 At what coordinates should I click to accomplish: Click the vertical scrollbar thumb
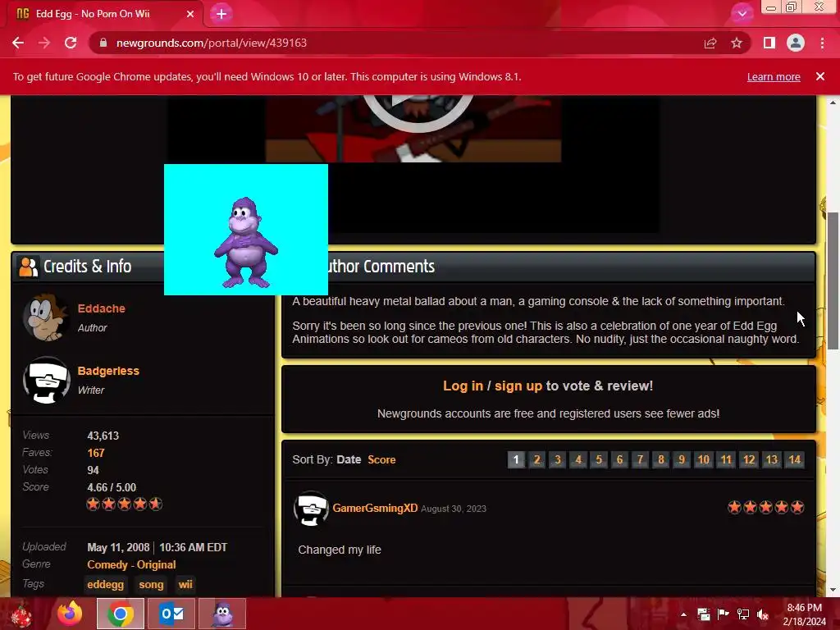(833, 281)
